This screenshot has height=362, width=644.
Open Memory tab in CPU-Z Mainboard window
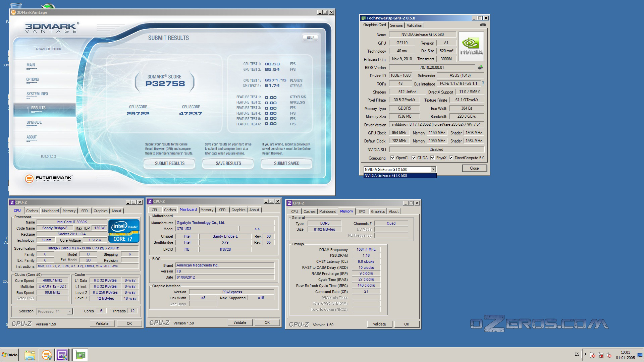tap(207, 210)
